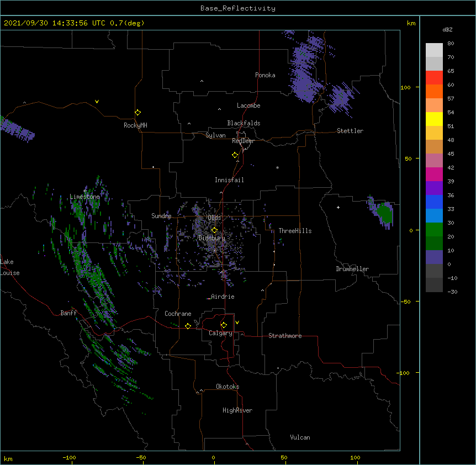Pick the light blue 33-30 dBZ legend swatch
Viewport: 476px width, 465px height.
tap(434, 216)
